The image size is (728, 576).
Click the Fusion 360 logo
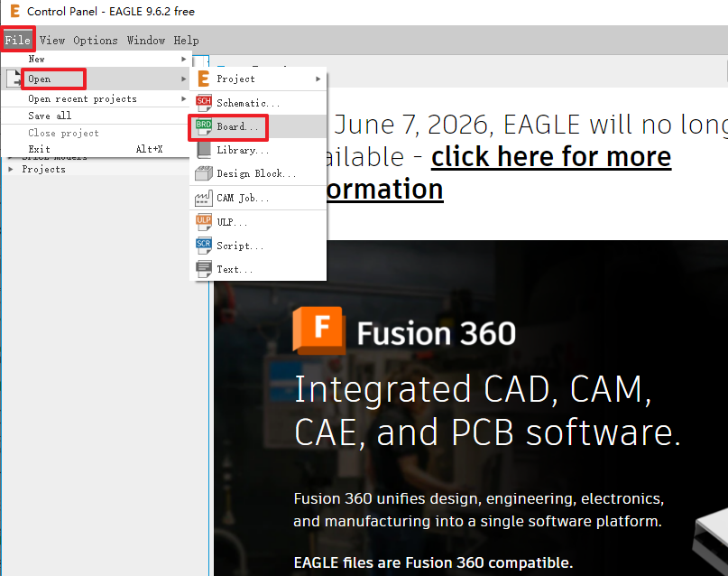[x=319, y=330]
